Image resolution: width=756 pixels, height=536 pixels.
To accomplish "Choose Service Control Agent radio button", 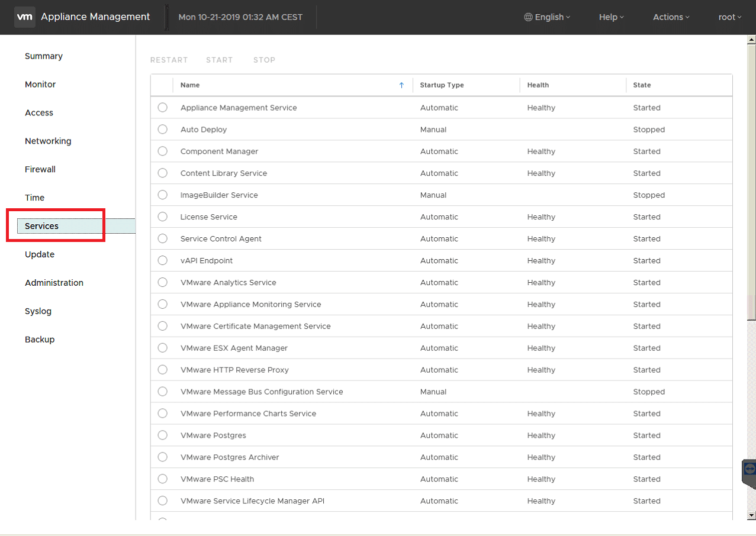I will pos(163,239).
